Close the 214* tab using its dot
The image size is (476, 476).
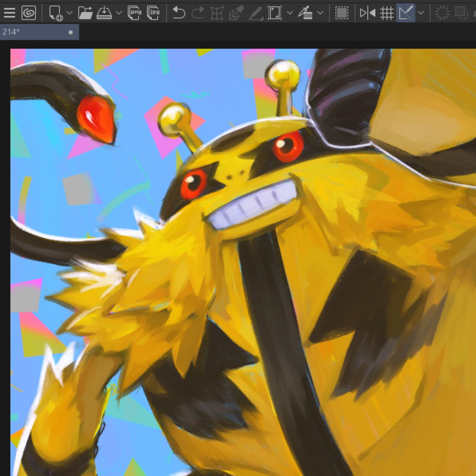point(71,32)
